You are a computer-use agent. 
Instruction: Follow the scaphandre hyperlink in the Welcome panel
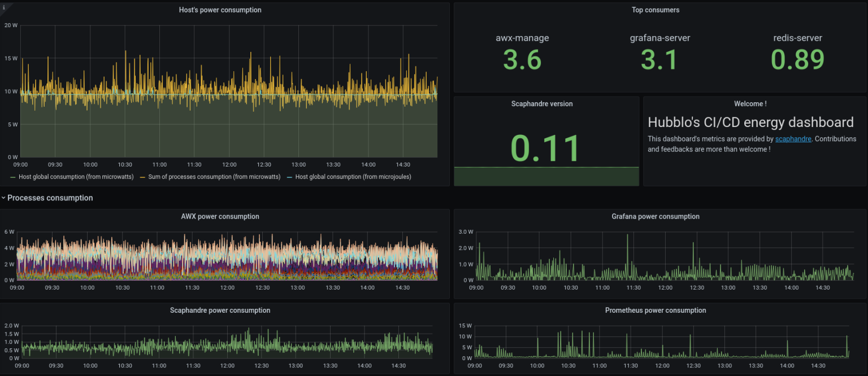pyautogui.click(x=793, y=138)
